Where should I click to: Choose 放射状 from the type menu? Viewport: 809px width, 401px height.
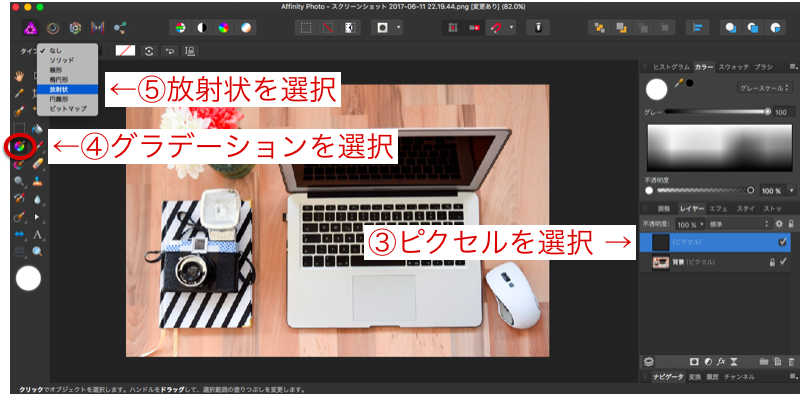point(60,89)
